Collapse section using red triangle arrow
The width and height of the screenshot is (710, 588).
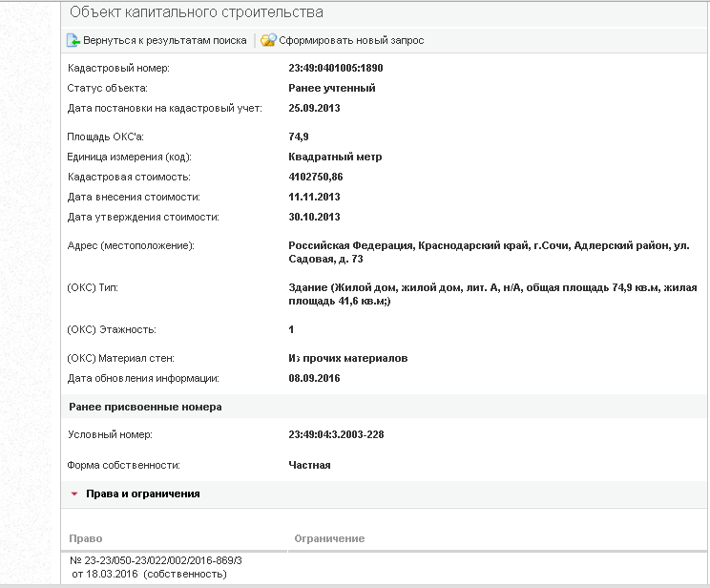pyautogui.click(x=74, y=494)
